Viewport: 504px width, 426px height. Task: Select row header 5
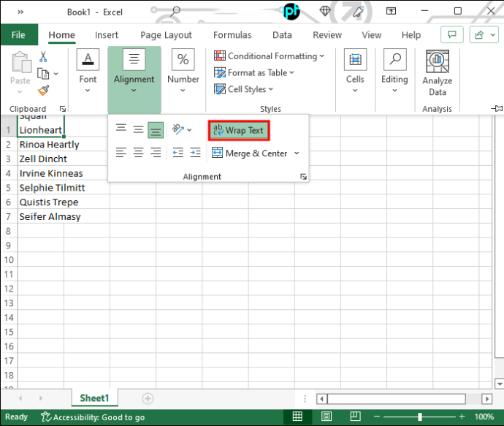[x=8, y=188]
